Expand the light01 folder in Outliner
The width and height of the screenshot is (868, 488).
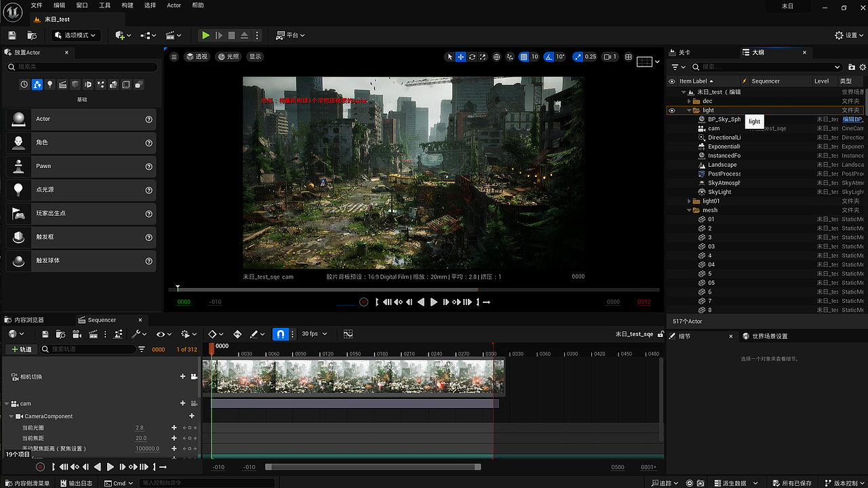[x=690, y=201]
